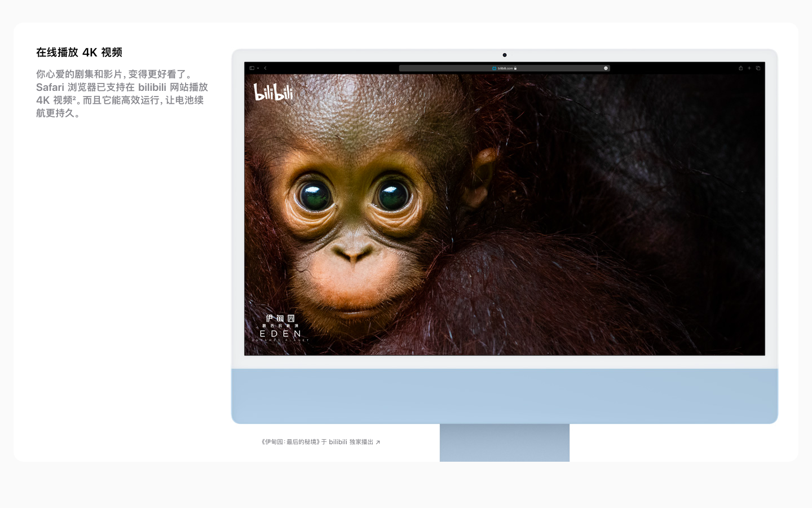Click the heading 在线播放 4K 视频

point(79,52)
